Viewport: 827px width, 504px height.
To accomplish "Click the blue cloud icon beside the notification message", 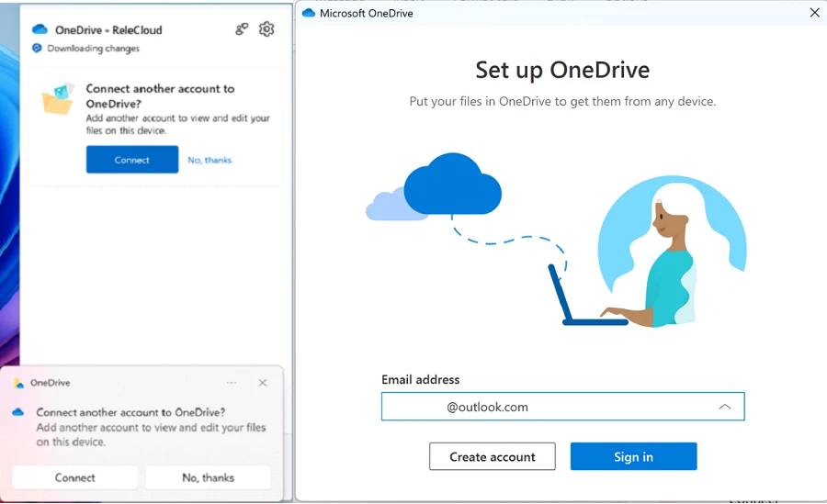I will click(x=18, y=412).
